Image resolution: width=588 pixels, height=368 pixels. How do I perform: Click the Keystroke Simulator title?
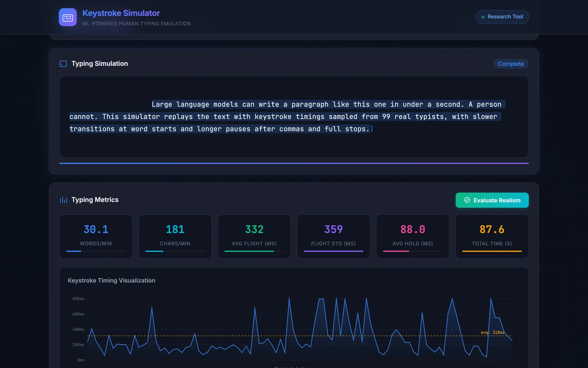pos(121,13)
